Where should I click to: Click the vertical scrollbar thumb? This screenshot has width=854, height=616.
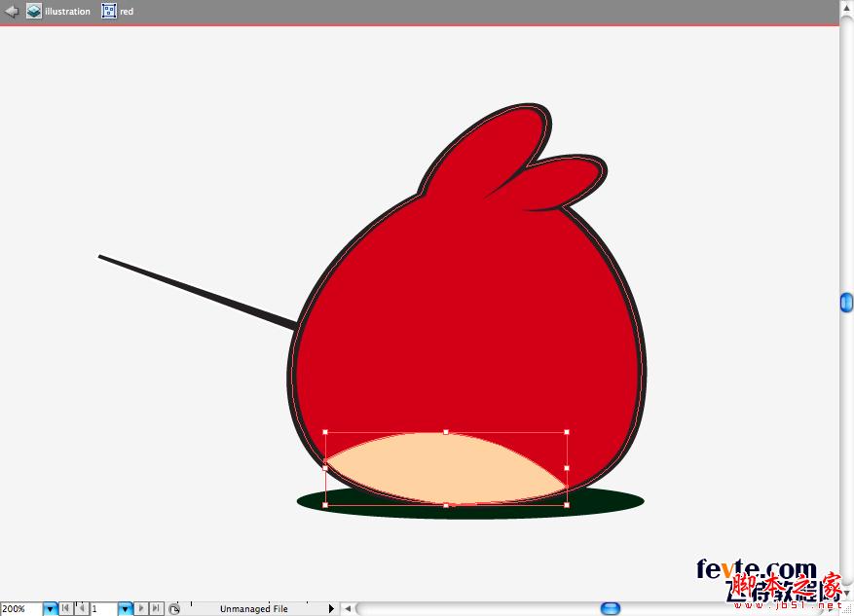point(846,303)
